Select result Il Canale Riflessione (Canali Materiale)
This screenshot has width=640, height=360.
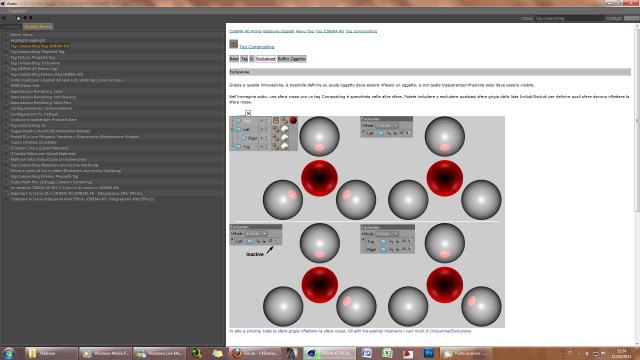tap(43, 154)
